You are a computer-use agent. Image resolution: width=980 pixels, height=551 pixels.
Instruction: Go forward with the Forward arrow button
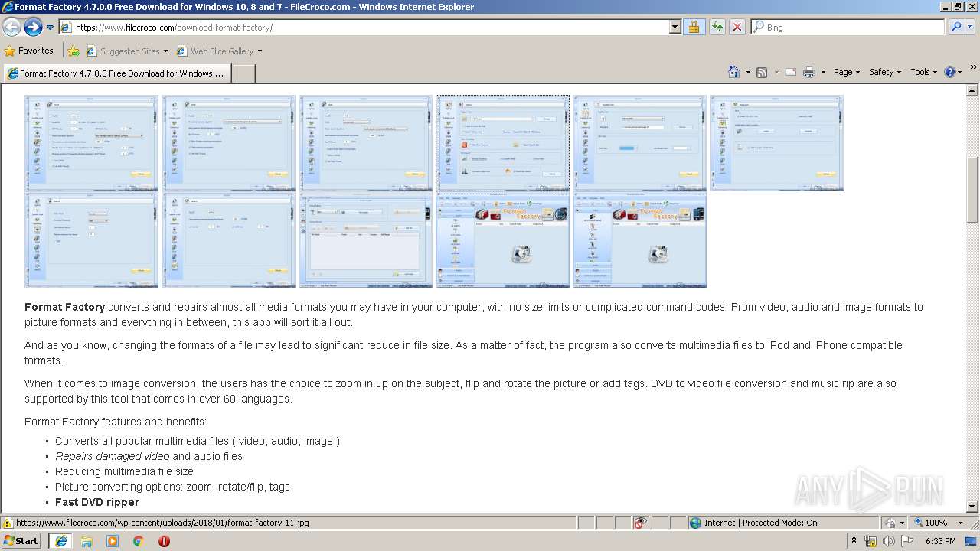coord(33,27)
